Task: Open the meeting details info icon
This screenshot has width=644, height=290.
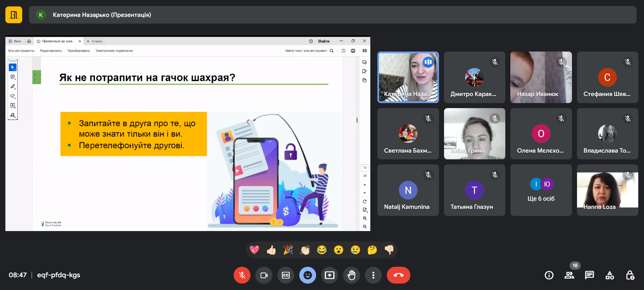Action: coord(549,275)
